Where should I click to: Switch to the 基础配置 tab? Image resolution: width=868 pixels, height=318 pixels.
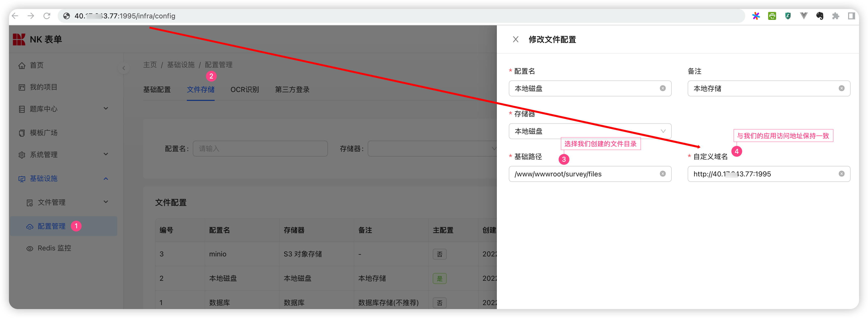[157, 90]
